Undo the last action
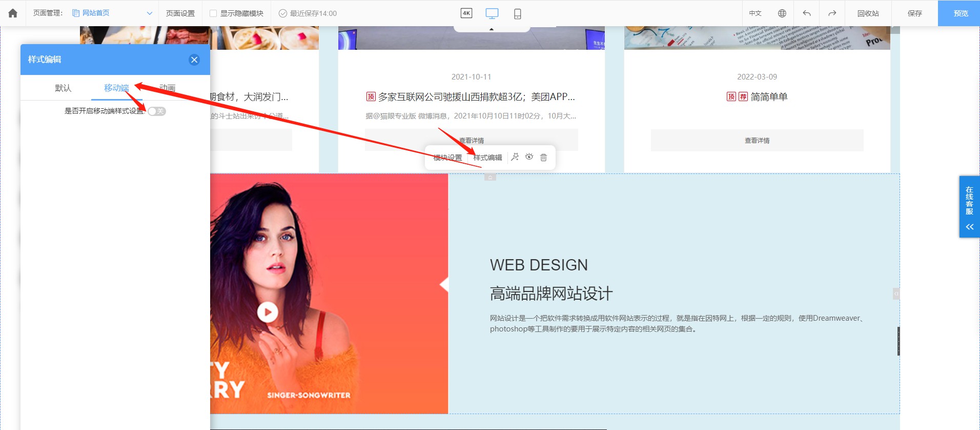The height and width of the screenshot is (430, 980). pyautogui.click(x=807, y=13)
